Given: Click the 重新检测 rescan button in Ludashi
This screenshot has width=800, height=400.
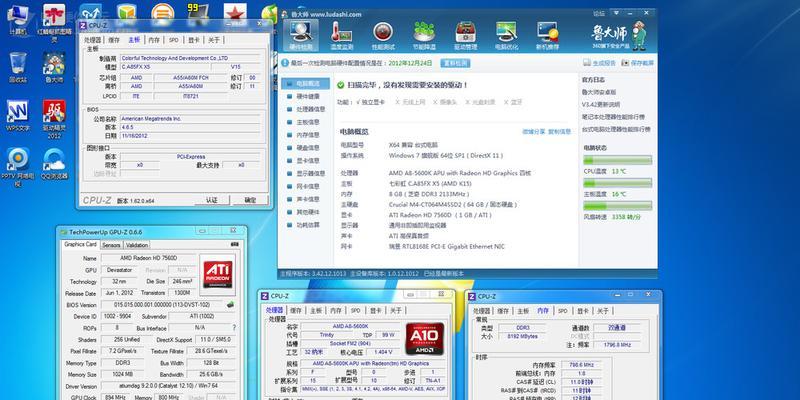Looking at the screenshot, I should click(455, 63).
